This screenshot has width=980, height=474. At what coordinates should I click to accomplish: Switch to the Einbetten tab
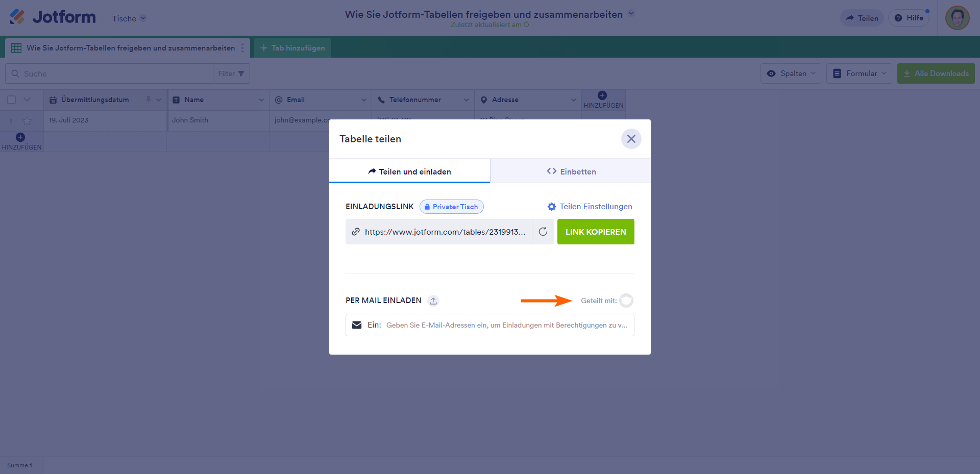click(571, 171)
